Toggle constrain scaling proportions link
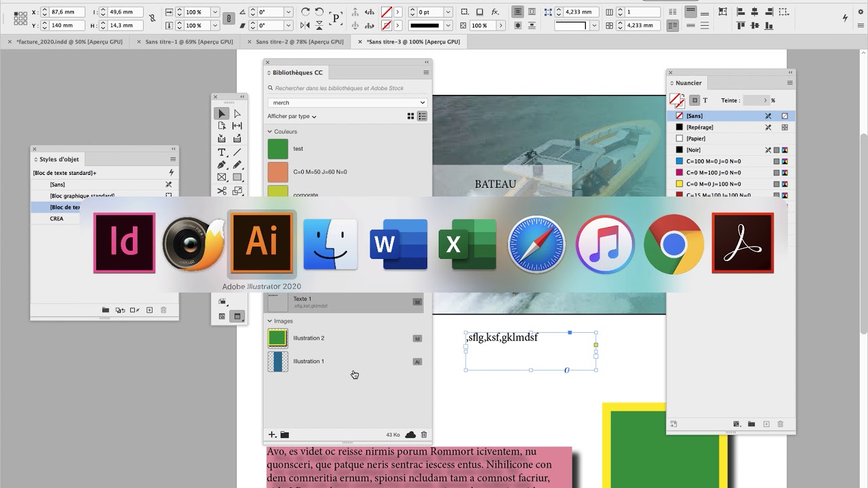This screenshot has width=868, height=488. pyautogui.click(x=230, y=18)
